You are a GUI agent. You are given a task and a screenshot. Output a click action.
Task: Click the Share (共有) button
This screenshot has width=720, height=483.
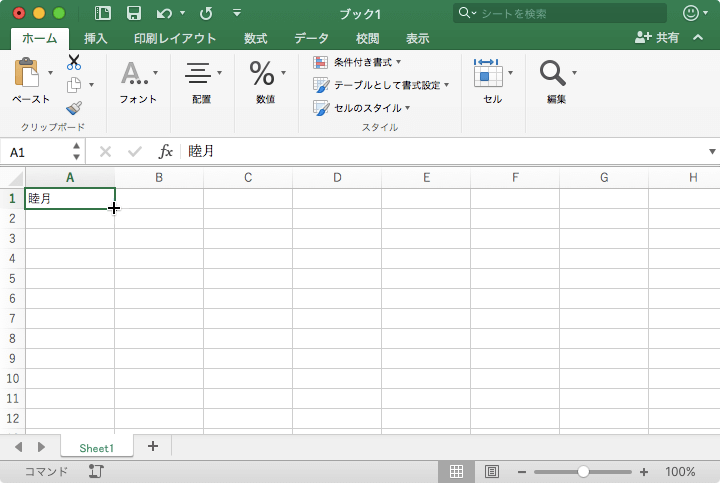657,37
